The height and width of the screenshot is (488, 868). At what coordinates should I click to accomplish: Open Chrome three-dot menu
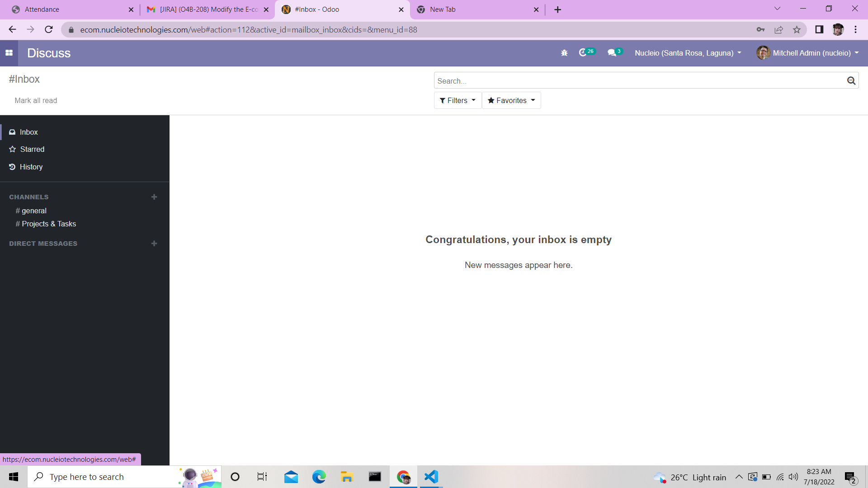855,30
